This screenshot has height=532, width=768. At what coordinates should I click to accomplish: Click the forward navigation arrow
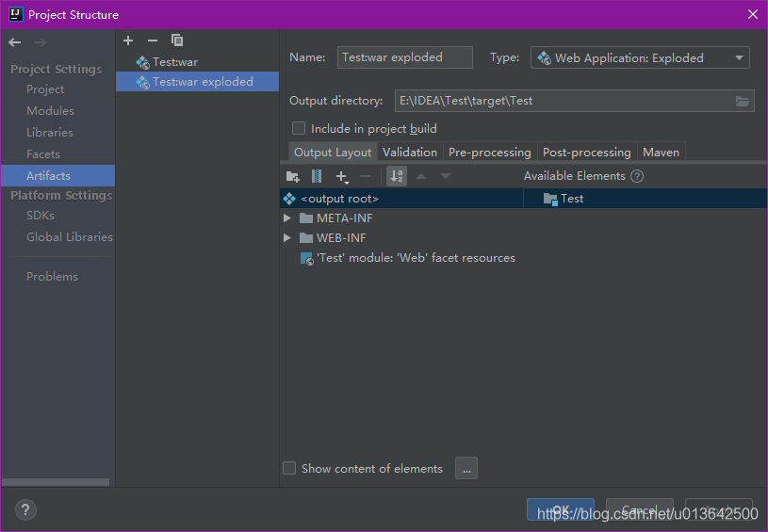pyautogui.click(x=40, y=42)
